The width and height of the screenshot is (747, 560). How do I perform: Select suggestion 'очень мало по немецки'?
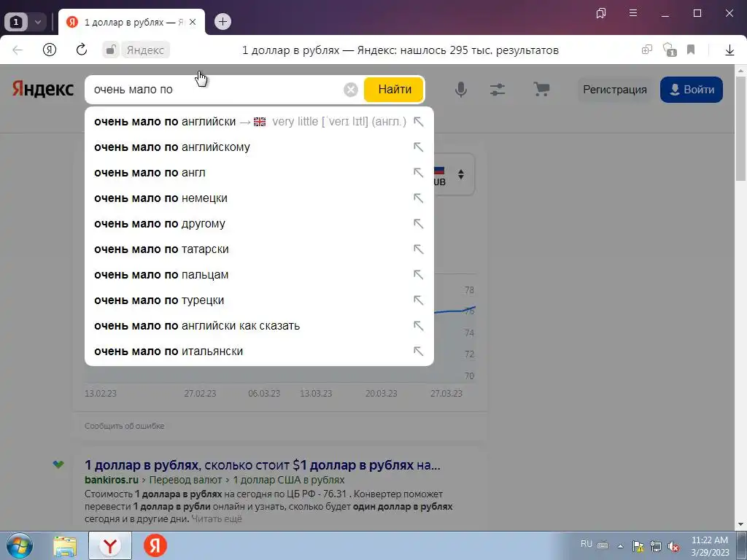point(259,198)
